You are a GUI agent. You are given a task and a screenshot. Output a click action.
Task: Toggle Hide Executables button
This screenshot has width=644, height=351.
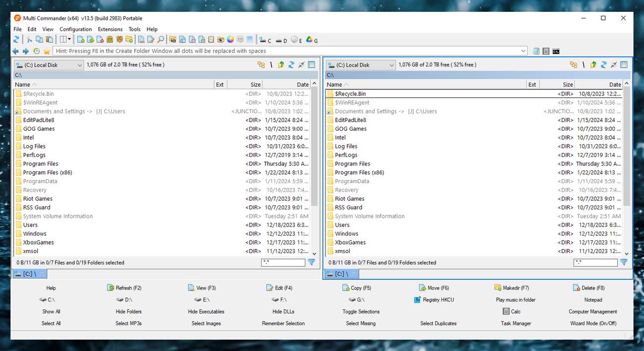point(206,311)
